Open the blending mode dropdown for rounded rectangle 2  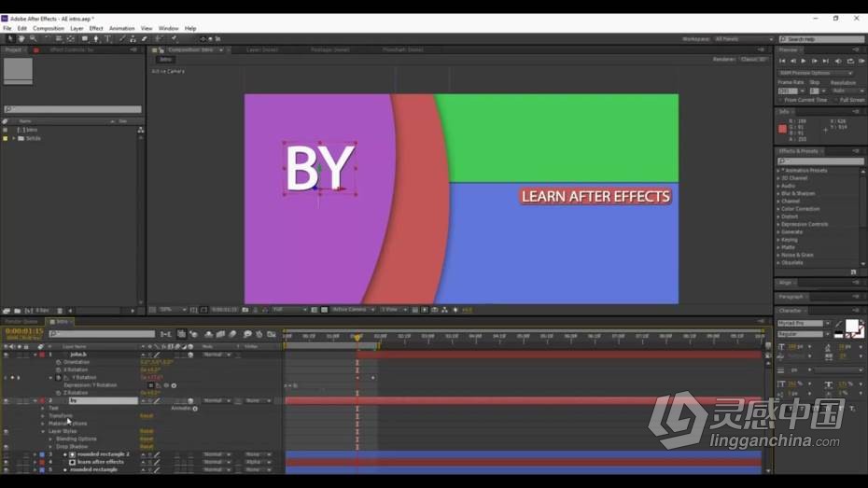[x=217, y=454]
